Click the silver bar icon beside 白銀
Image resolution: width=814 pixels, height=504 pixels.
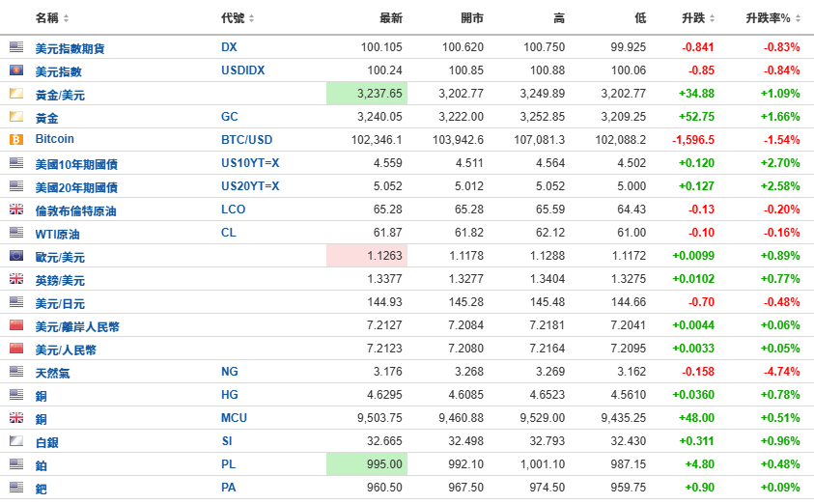pyautogui.click(x=16, y=440)
